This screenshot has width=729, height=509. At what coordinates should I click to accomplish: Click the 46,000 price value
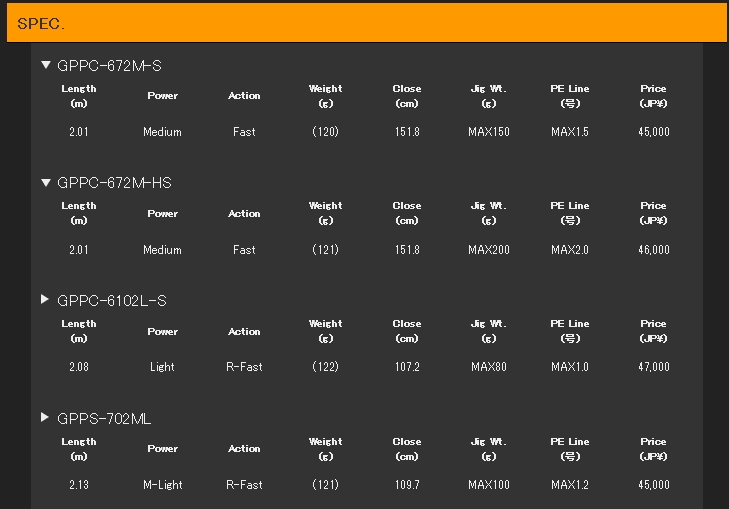click(x=654, y=250)
